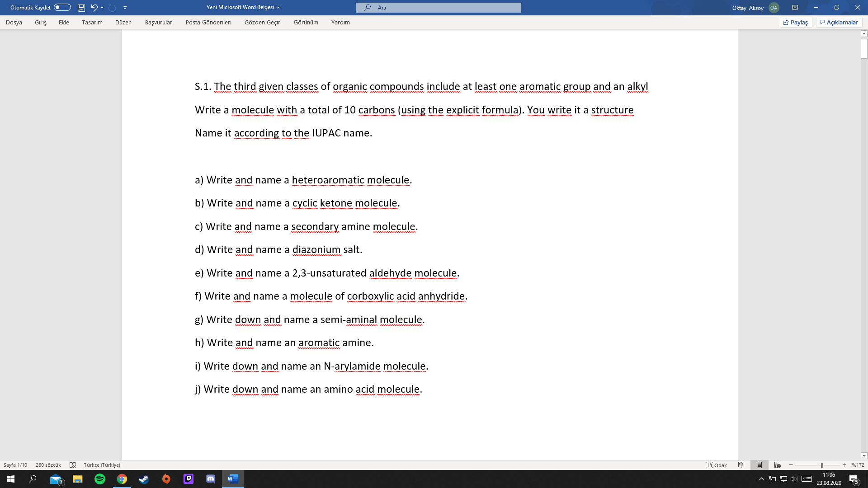Open Steam from the taskbar

(144, 479)
